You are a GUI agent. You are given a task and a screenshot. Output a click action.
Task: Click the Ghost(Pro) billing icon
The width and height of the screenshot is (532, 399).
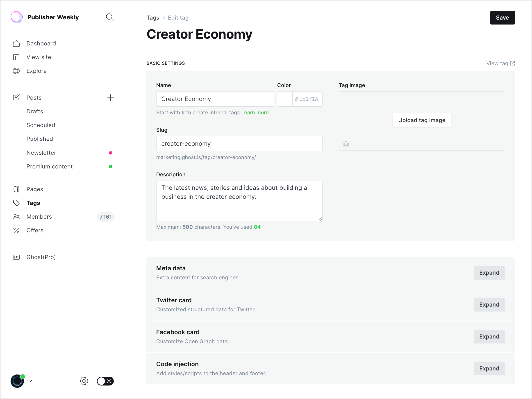(16, 257)
